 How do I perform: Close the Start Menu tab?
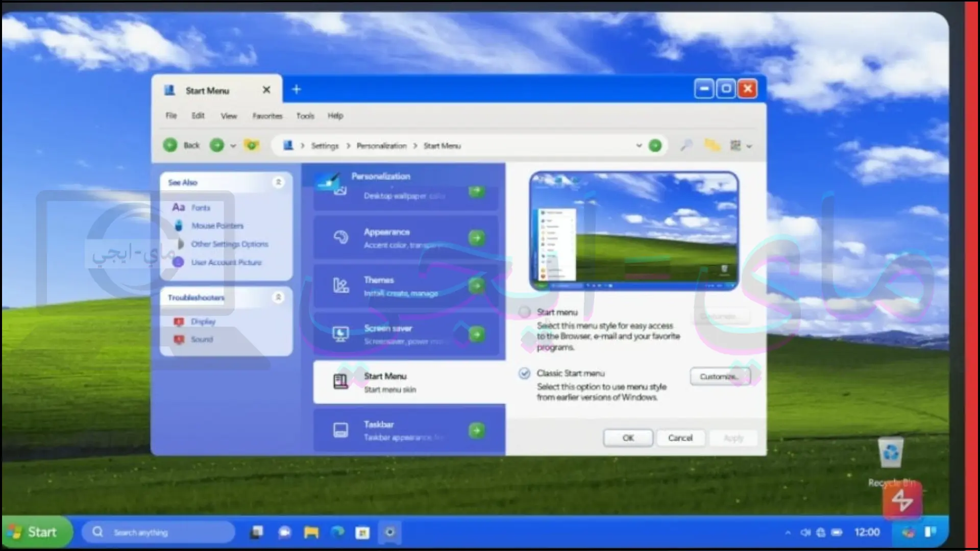coord(266,90)
